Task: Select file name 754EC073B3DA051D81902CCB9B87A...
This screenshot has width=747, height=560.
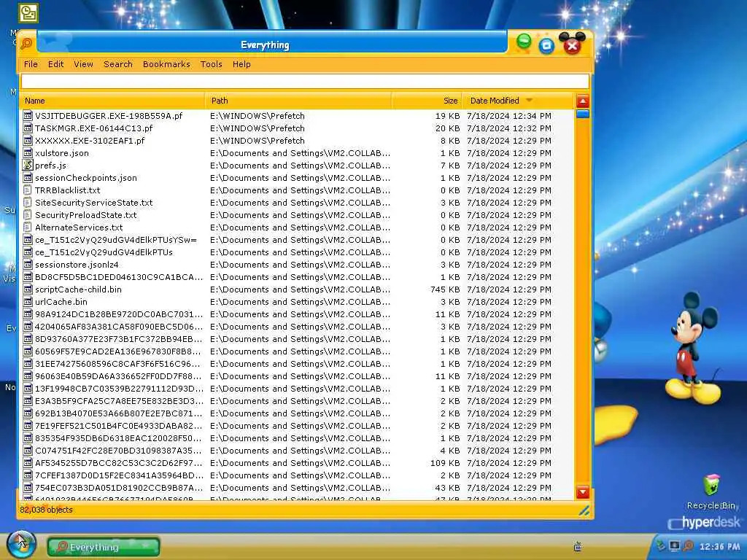Action: tap(119, 487)
